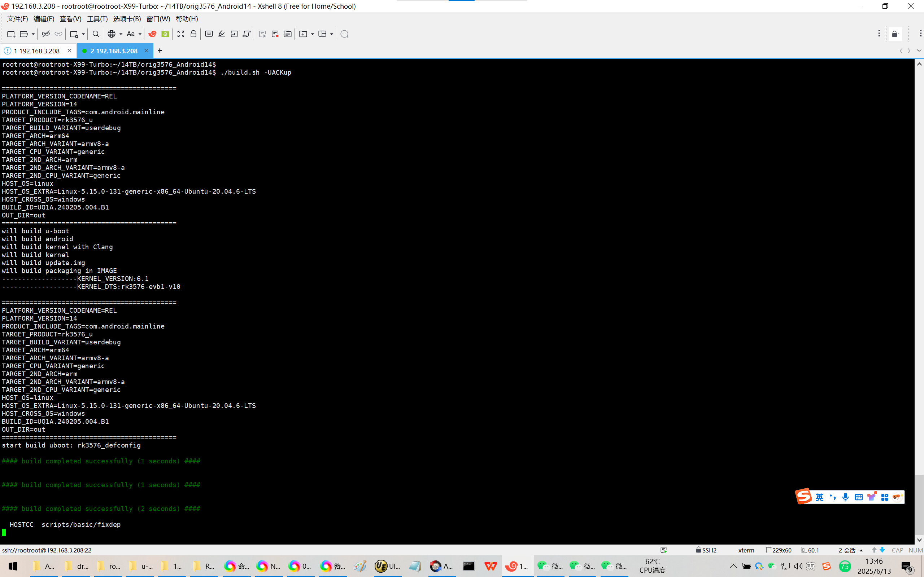Expand the layout panes dropdown arrow
The width and height of the screenshot is (924, 577).
tap(331, 34)
